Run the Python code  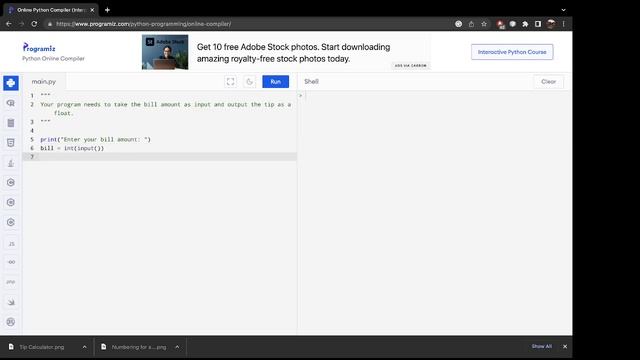276,82
